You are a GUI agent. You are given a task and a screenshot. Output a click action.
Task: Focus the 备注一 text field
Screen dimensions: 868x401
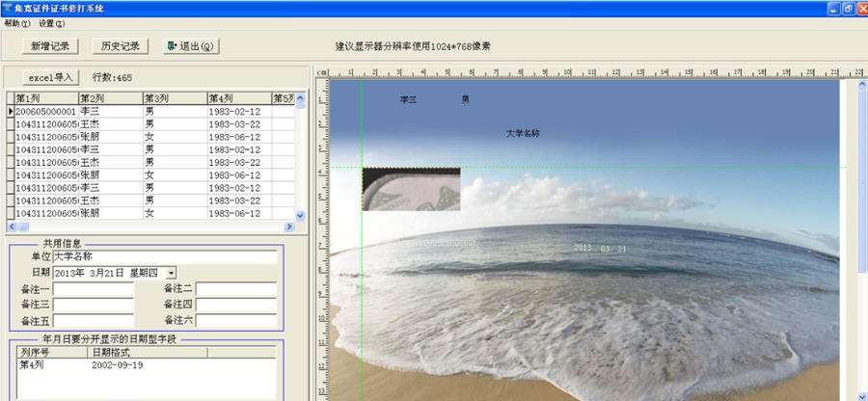point(94,289)
